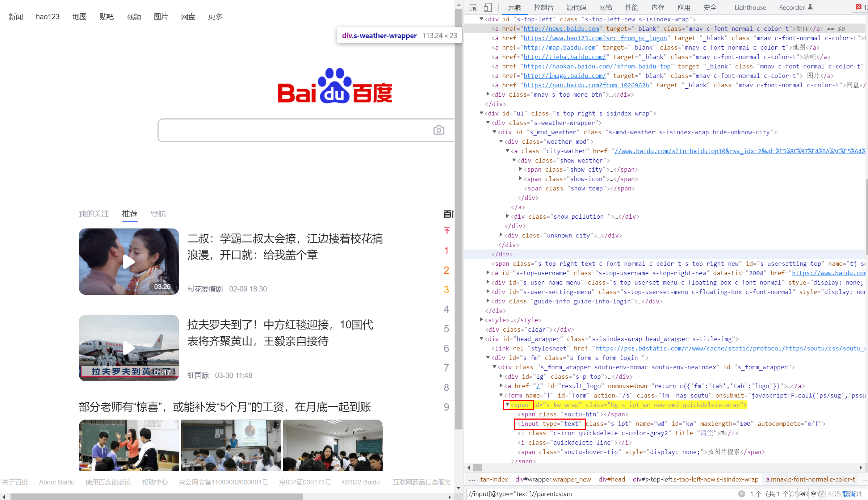
Task: Switch to the Lighthouse tab
Action: click(750, 7)
